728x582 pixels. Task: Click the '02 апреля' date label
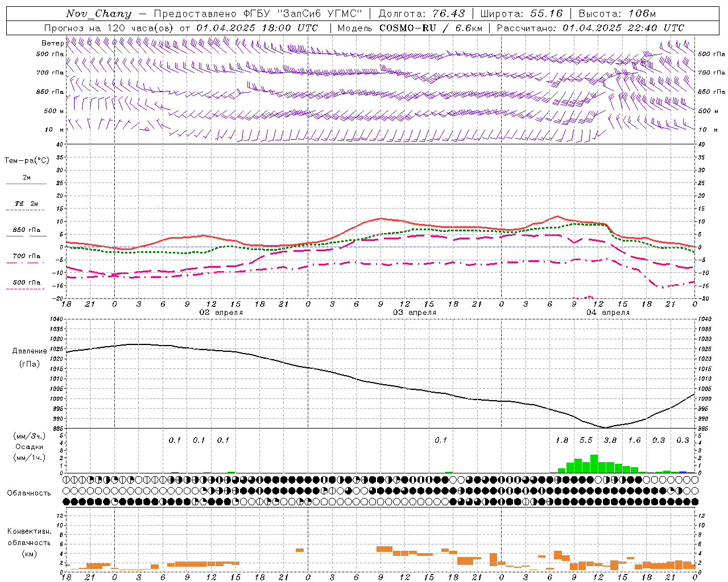[x=221, y=313]
